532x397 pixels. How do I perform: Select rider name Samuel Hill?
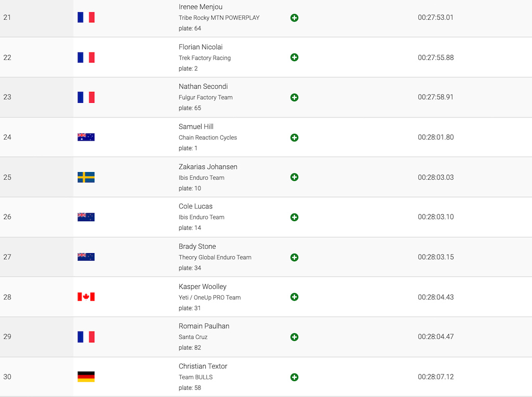click(196, 127)
